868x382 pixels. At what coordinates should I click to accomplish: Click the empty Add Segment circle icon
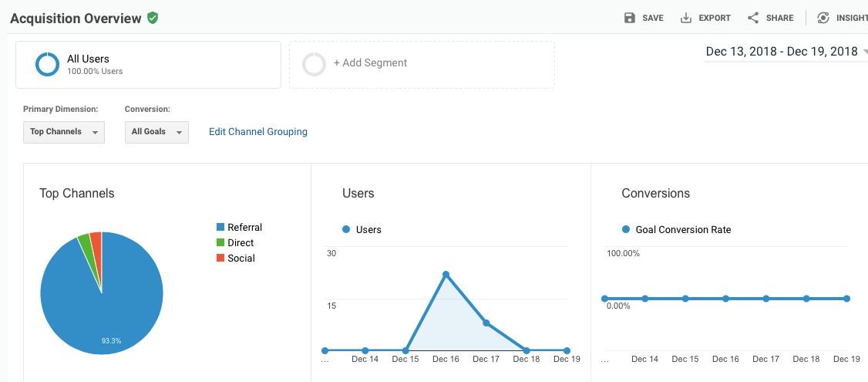(x=314, y=64)
